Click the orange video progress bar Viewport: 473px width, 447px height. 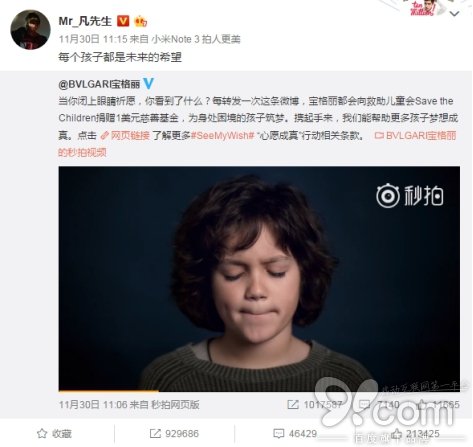point(108,390)
